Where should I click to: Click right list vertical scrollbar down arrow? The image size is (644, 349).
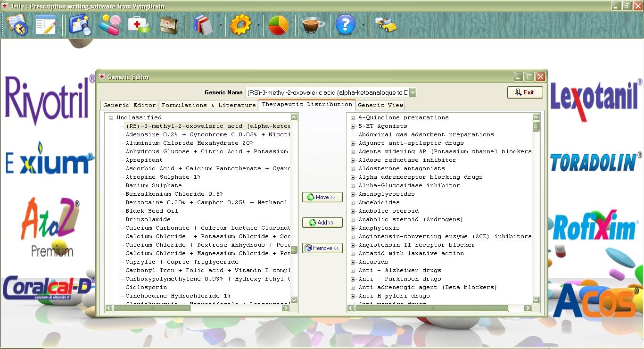536,300
